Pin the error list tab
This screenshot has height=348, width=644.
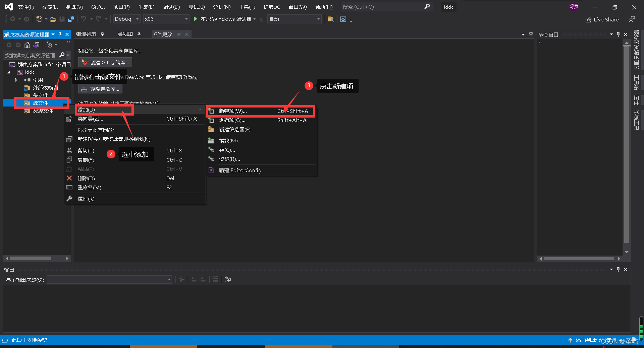[x=102, y=34]
